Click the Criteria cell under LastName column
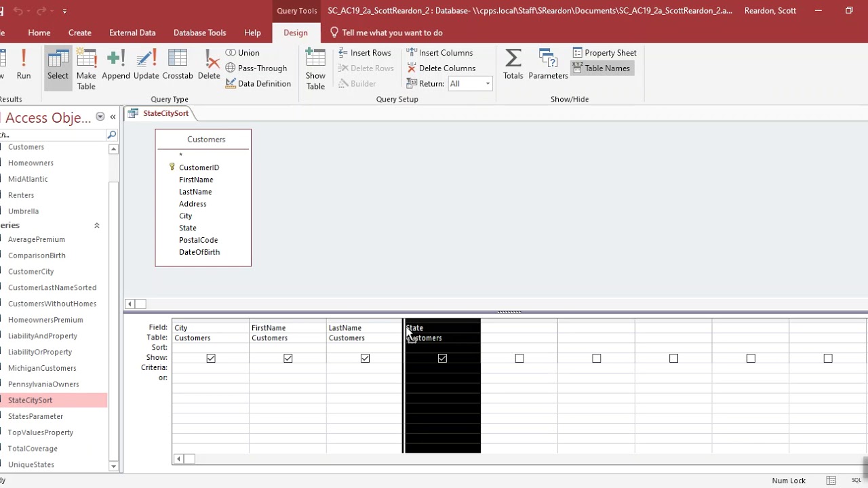The height and width of the screenshot is (488, 868). pos(365,367)
